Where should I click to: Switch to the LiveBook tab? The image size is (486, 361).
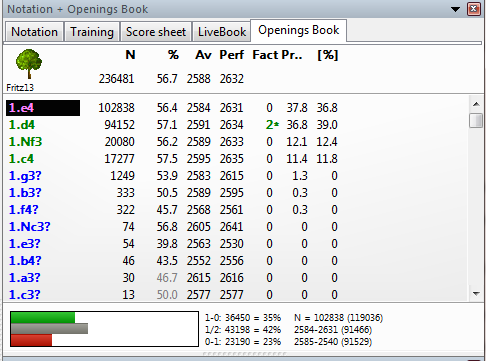click(222, 32)
